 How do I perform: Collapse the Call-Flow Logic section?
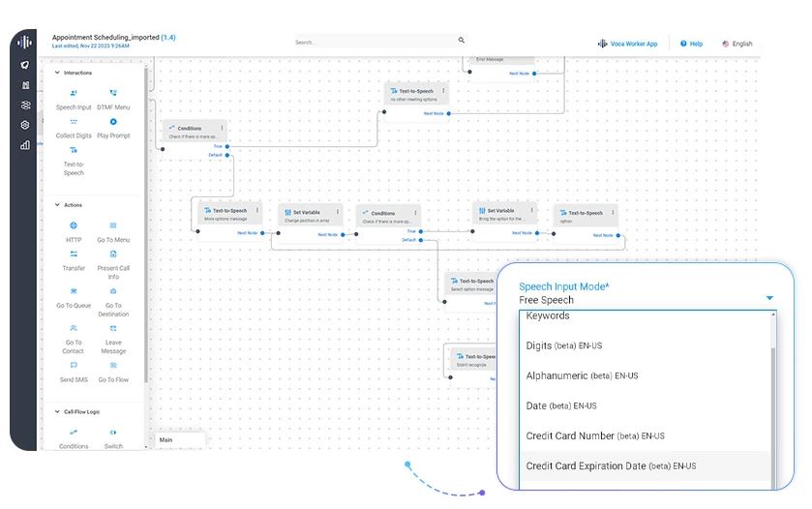tap(57, 411)
